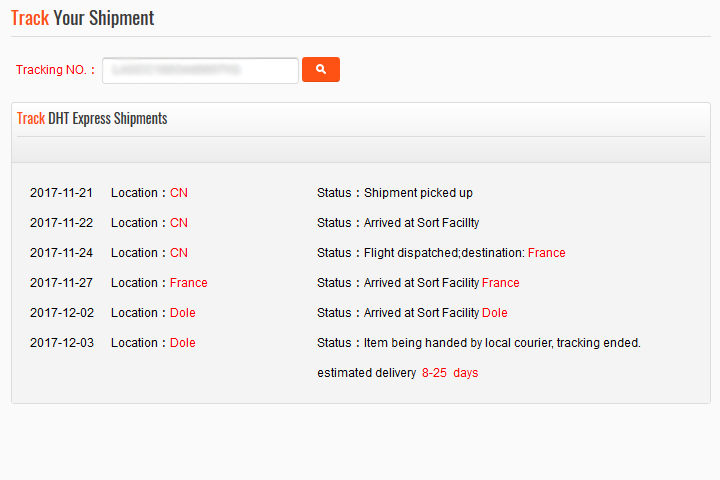Click the date 2017-12-03
Viewport: 720px width, 480px height.
pos(62,343)
